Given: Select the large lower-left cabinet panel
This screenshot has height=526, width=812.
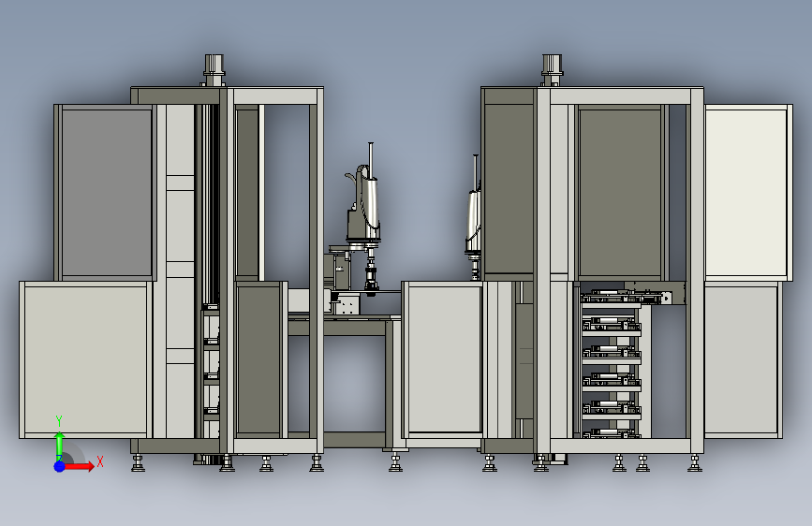Looking at the screenshot, I should coord(85,359).
